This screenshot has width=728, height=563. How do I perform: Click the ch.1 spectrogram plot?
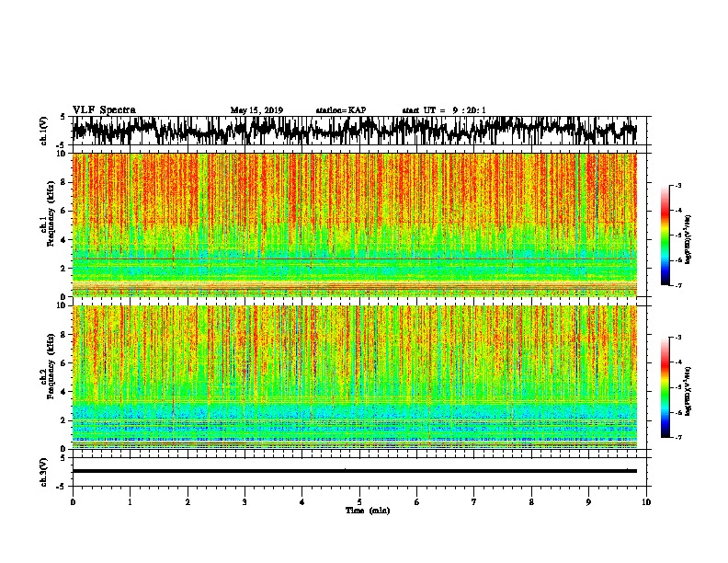pyautogui.click(x=354, y=224)
